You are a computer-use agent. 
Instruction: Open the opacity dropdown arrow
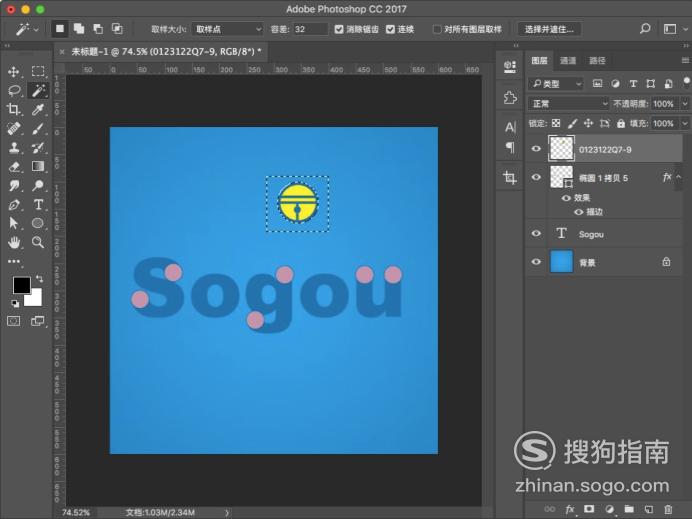[x=684, y=104]
